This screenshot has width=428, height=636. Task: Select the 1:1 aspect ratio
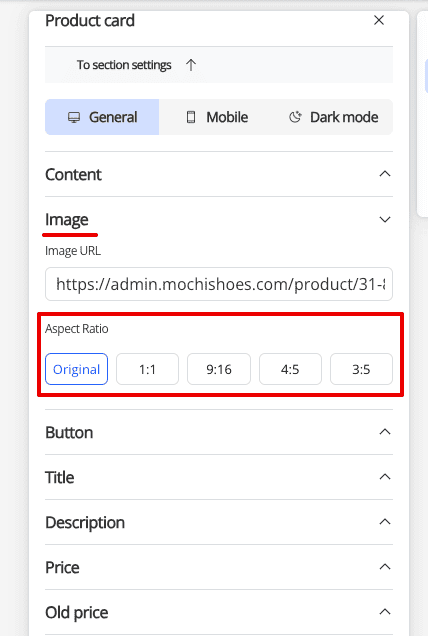(147, 369)
